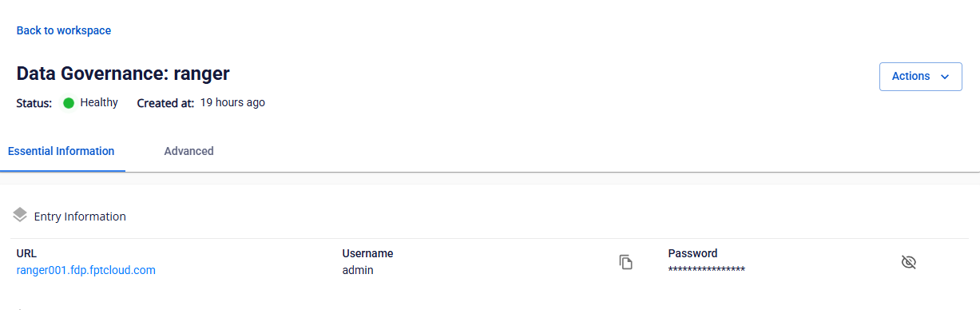This screenshot has height=310, width=980.
Task: Click the Entry Information section heading
Action: click(80, 217)
